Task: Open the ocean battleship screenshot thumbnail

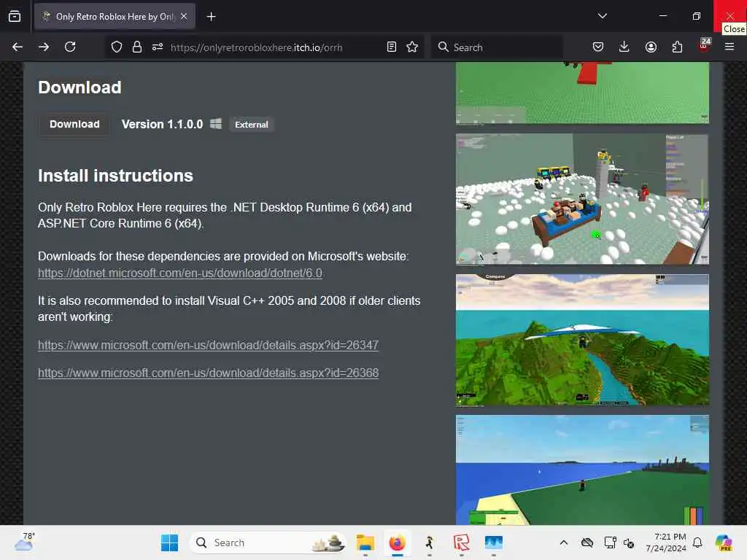Action: coord(582,470)
